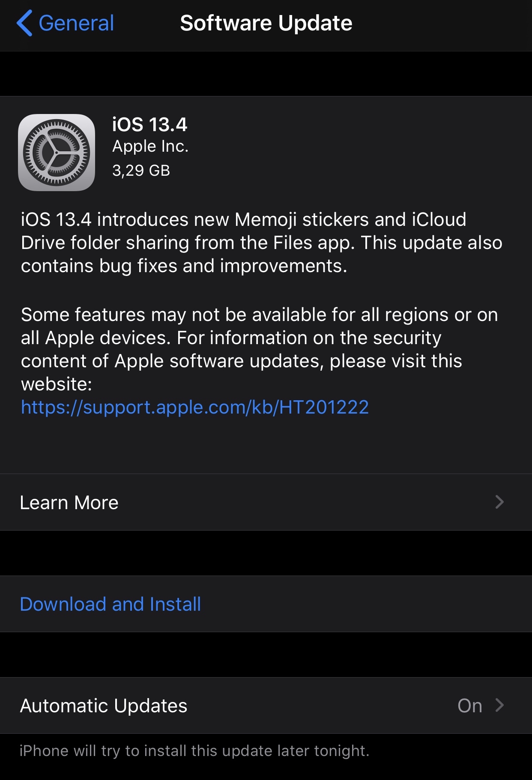Tap the Apple Inc. publisher label
The height and width of the screenshot is (780, 532).
pos(150,147)
